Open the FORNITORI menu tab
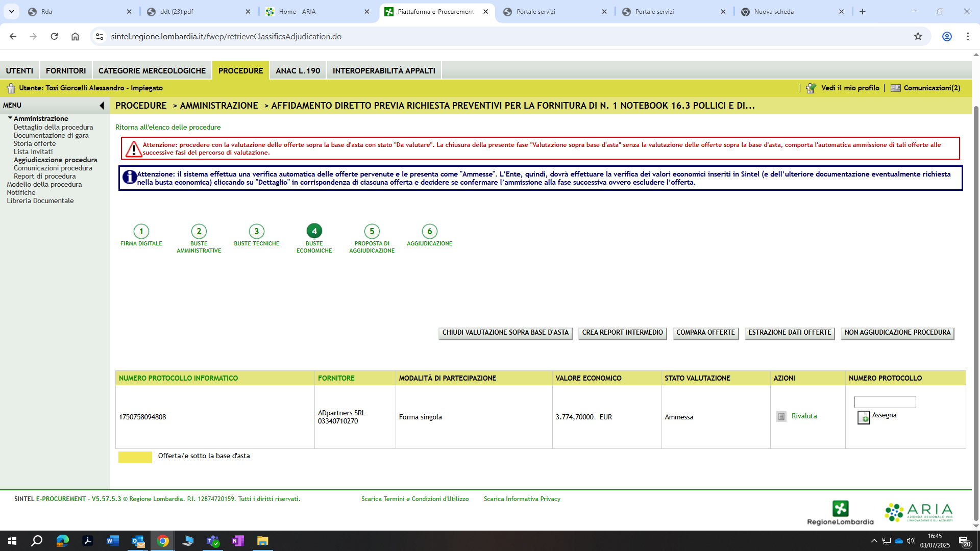The height and width of the screenshot is (551, 980). coord(66,70)
